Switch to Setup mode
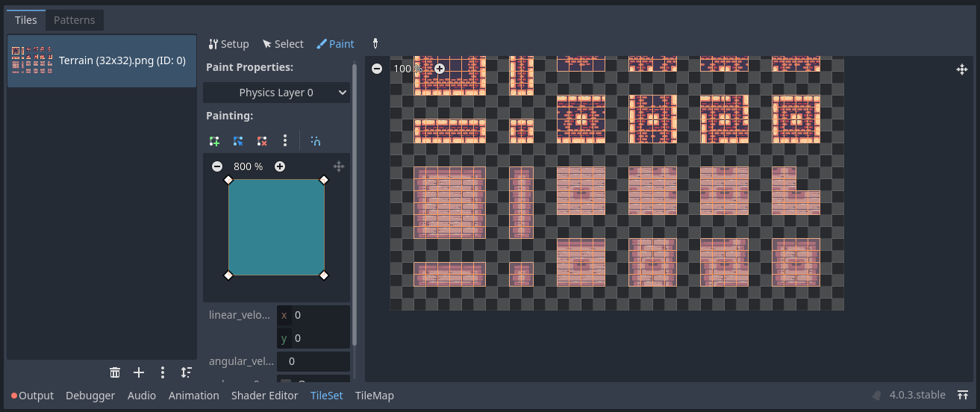The image size is (980, 412). pos(228,44)
